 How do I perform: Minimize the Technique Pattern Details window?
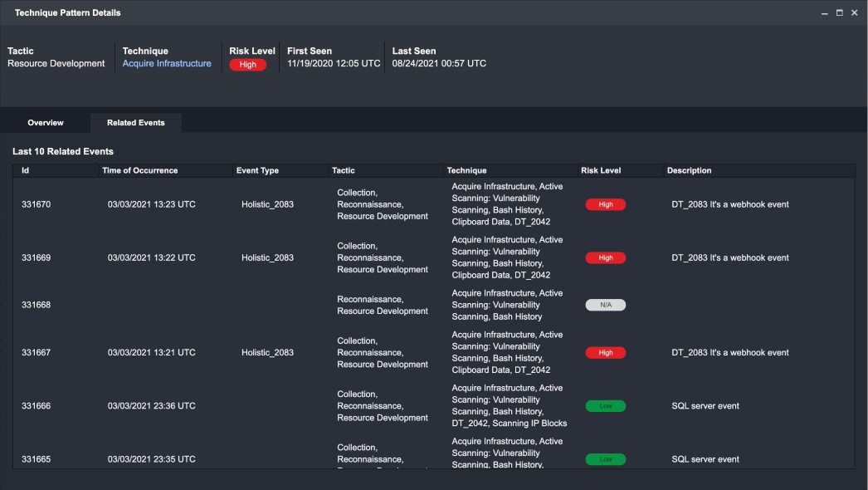(x=824, y=13)
